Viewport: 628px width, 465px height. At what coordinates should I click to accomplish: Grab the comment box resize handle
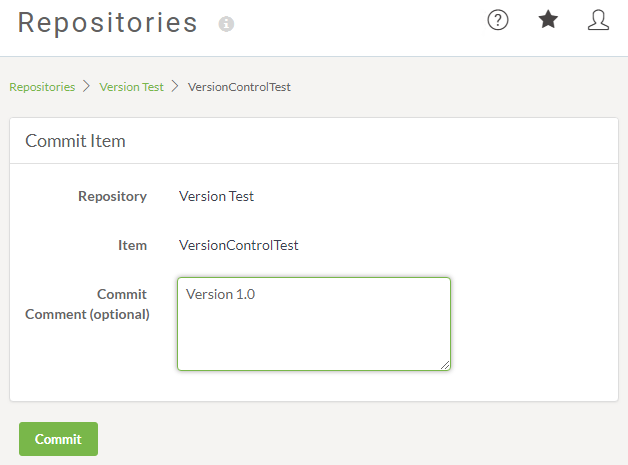(x=445, y=365)
